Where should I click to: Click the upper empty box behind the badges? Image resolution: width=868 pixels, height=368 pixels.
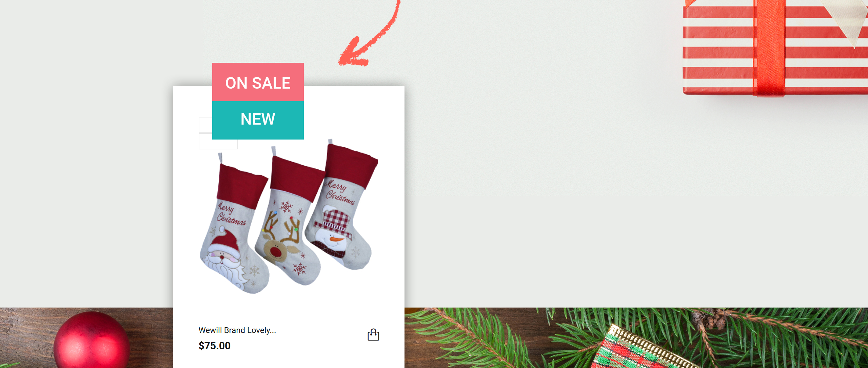pyautogui.click(x=205, y=125)
